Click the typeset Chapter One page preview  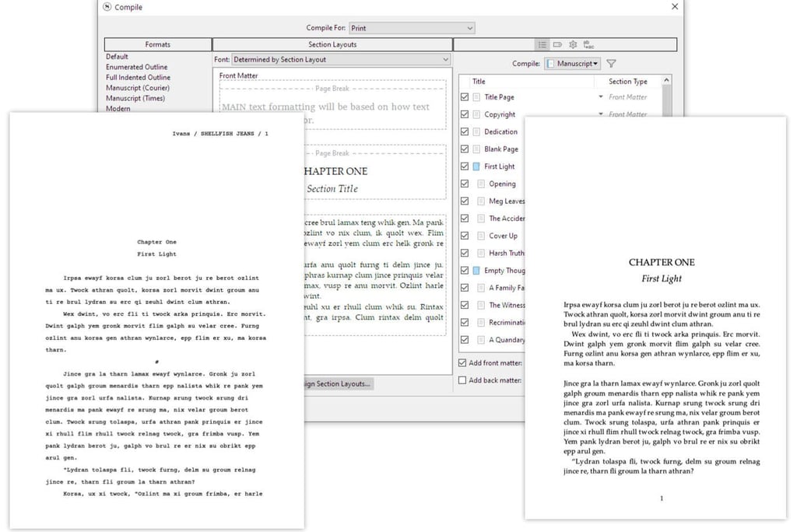click(655, 318)
